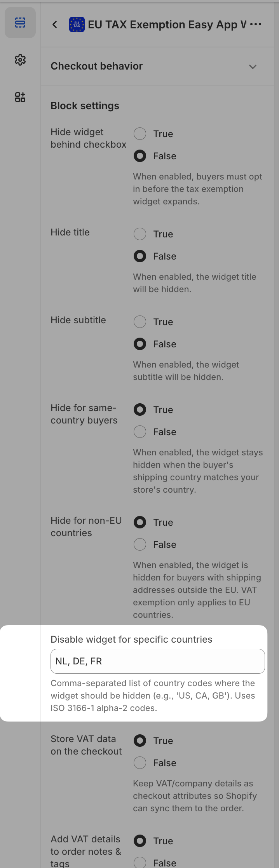Image resolution: width=279 pixels, height=868 pixels.
Task: Go back using the left arrow
Action: (x=55, y=24)
